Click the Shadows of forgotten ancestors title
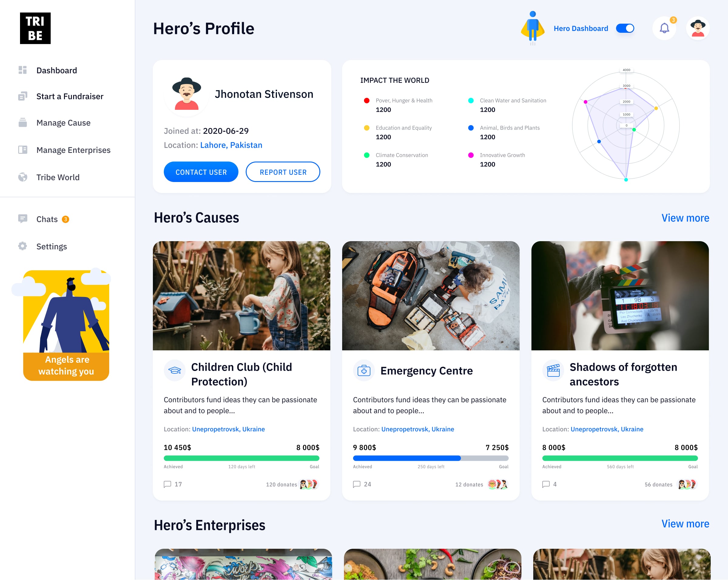728x580 pixels. pyautogui.click(x=623, y=374)
